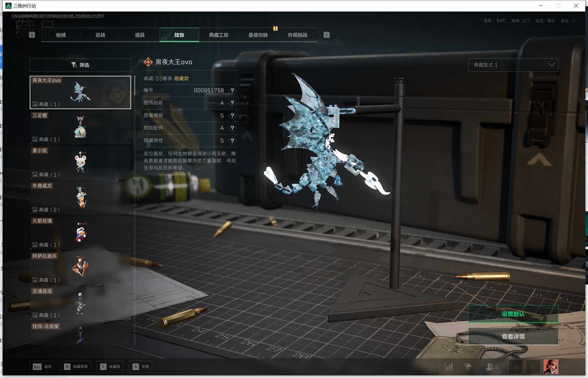Click the H 隐藏界面 button
588x378 pixels.
pyautogui.click(x=76, y=366)
